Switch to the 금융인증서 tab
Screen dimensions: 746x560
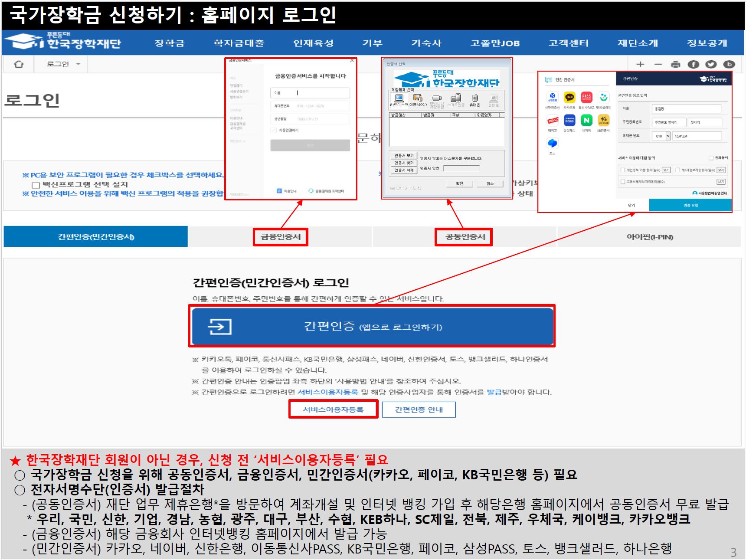coord(281,236)
